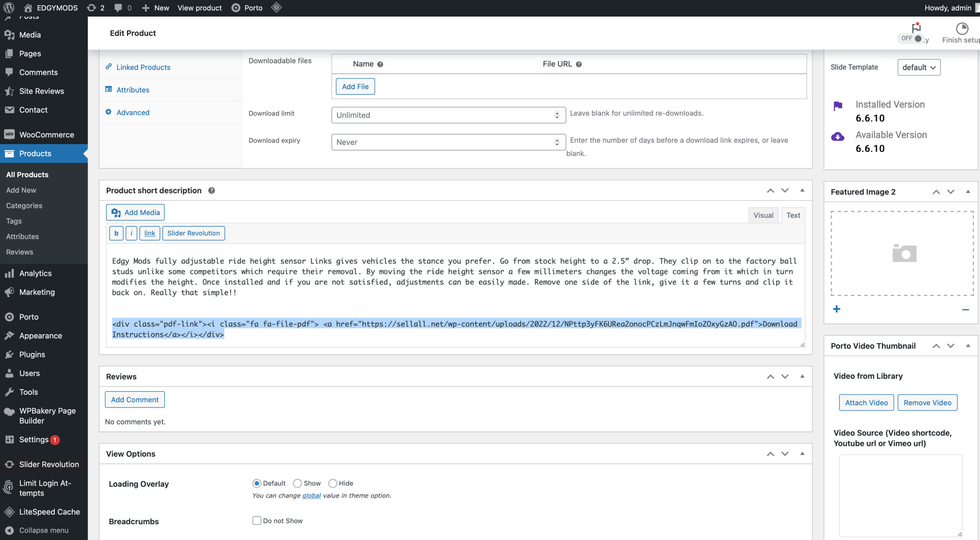980x540 pixels.
Task: Click the LiteSpeed diamond icon in admin bar
Action: 276,8
